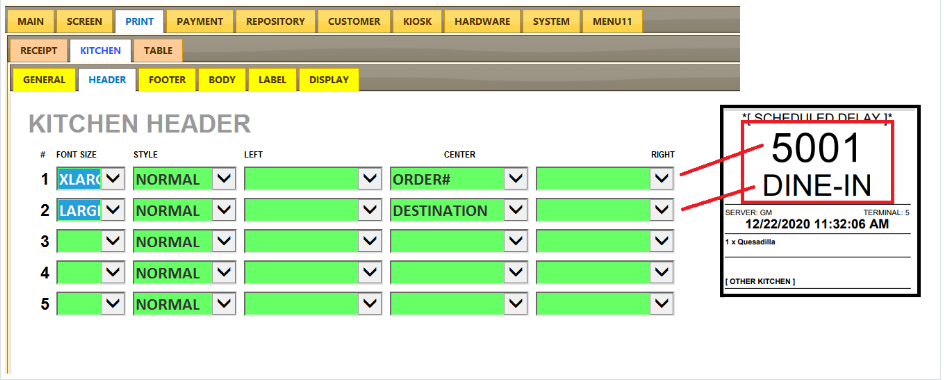Open row 1 FONT SIZE dropdown arrow
The height and width of the screenshot is (380, 944).
click(113, 179)
